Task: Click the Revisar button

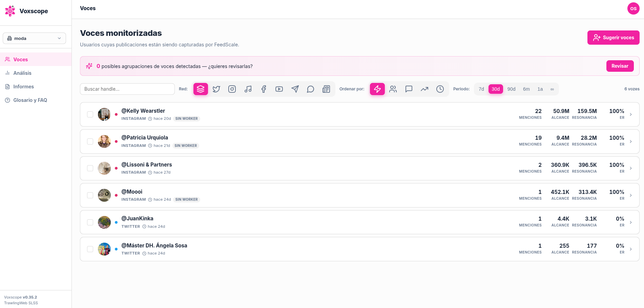Action: coord(620,66)
